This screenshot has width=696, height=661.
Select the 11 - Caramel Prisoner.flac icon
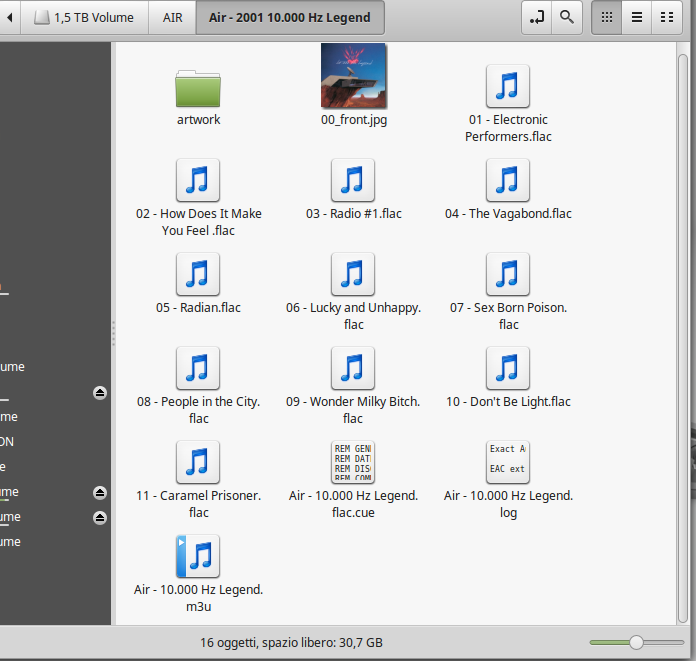(198, 462)
